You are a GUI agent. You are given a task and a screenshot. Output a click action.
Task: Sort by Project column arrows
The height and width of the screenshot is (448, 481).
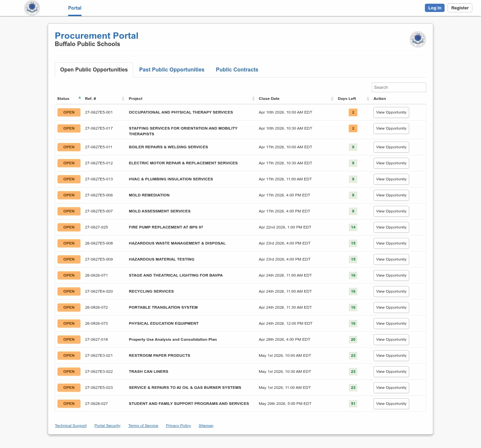click(x=253, y=99)
